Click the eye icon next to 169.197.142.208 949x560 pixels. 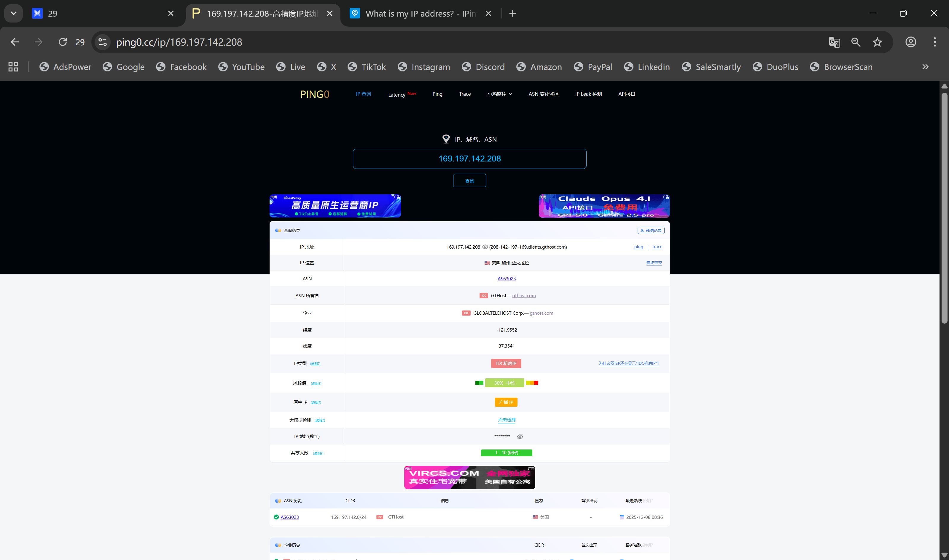tap(485, 247)
